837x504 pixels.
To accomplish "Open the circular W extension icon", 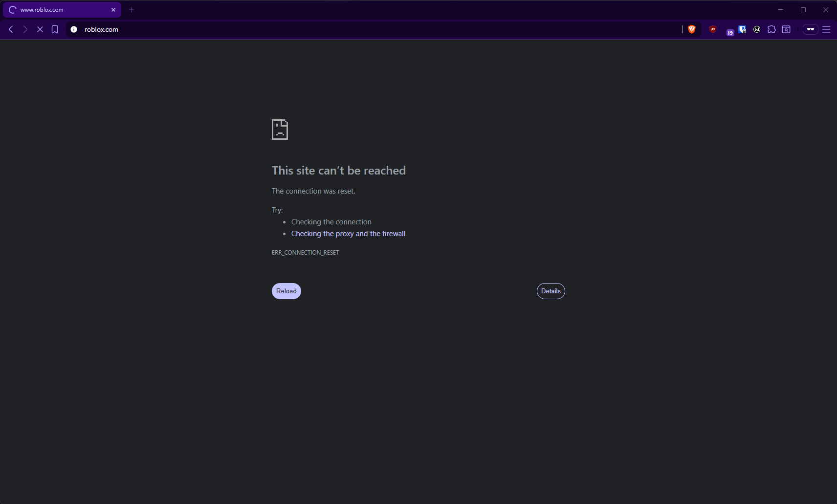I will (757, 29).
